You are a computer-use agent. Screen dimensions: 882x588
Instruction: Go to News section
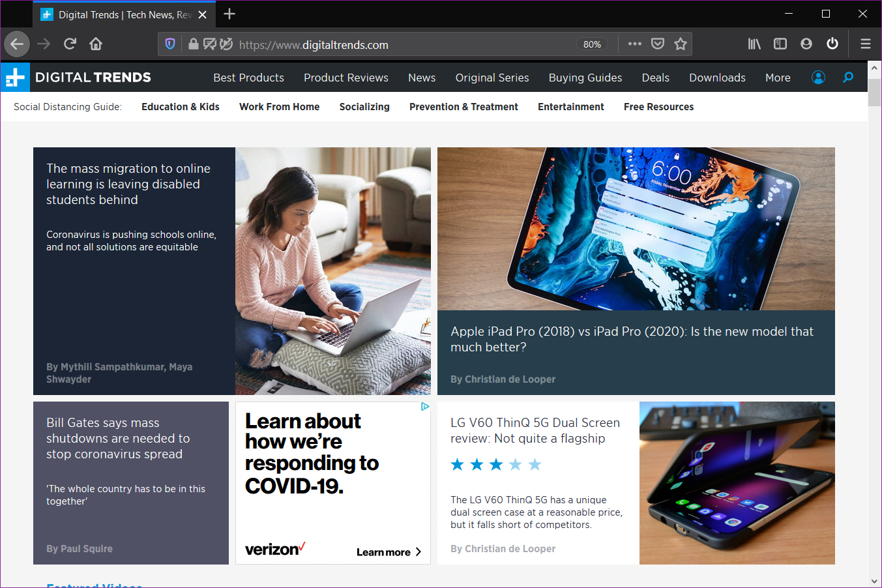[422, 78]
